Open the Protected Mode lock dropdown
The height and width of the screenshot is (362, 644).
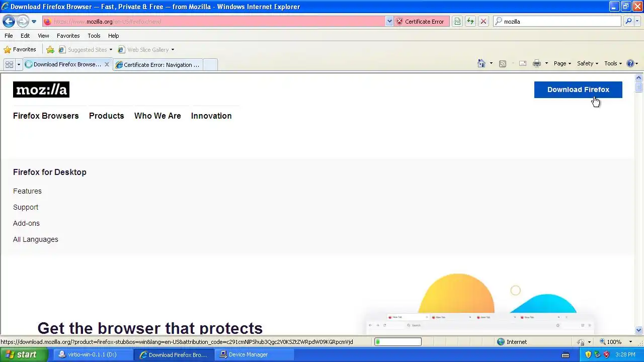584,342
